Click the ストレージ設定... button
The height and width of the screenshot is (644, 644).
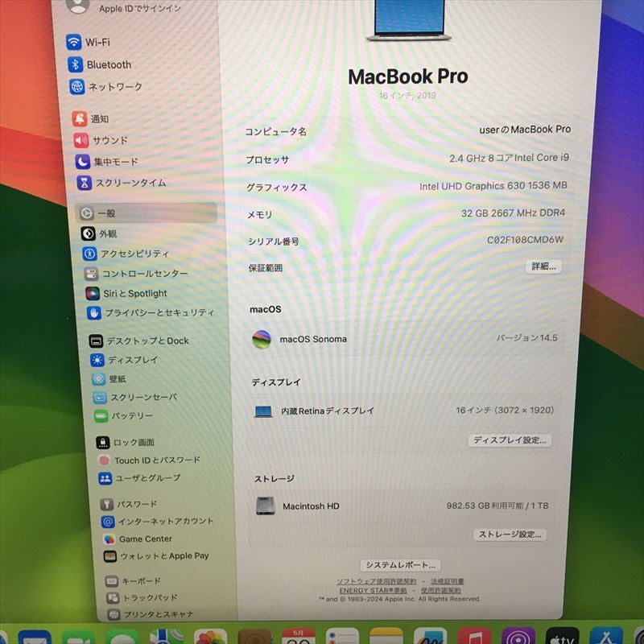pyautogui.click(x=510, y=535)
